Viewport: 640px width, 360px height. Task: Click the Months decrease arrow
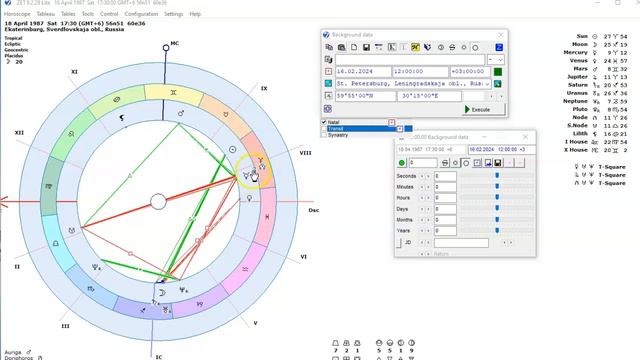point(422,220)
